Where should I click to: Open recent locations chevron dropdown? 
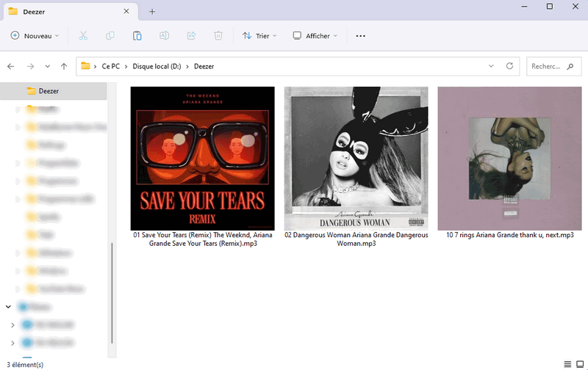pyautogui.click(x=47, y=66)
